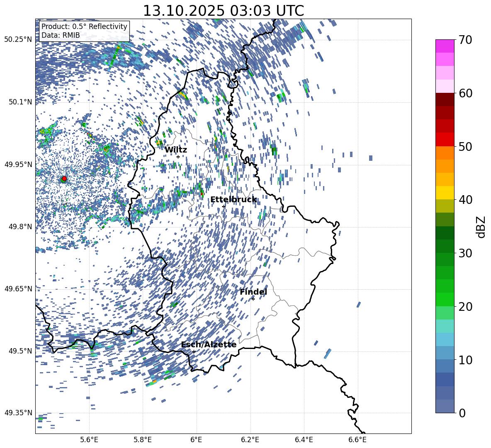Click the 20 dBZ colorbar tick label
The width and height of the screenshot is (491, 448).
coord(465,307)
